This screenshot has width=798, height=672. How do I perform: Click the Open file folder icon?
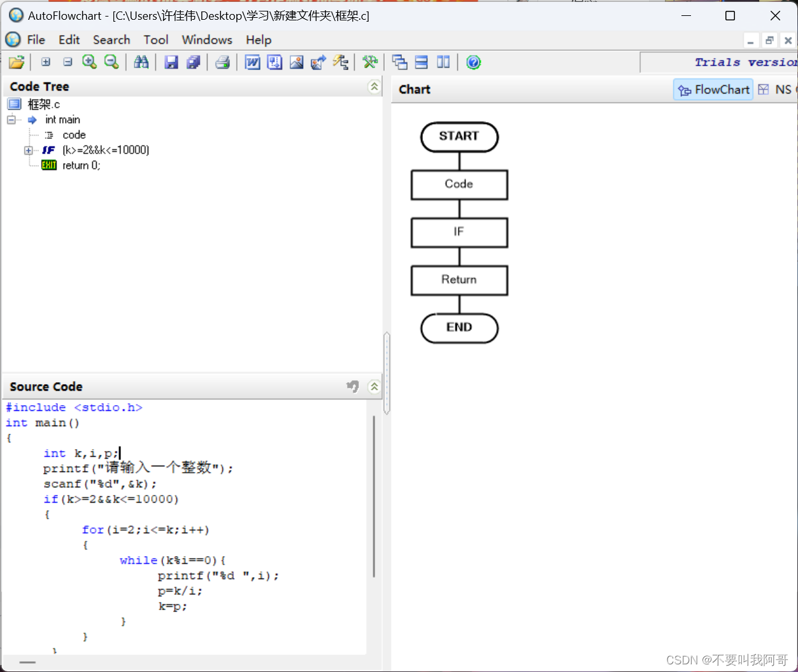17,62
